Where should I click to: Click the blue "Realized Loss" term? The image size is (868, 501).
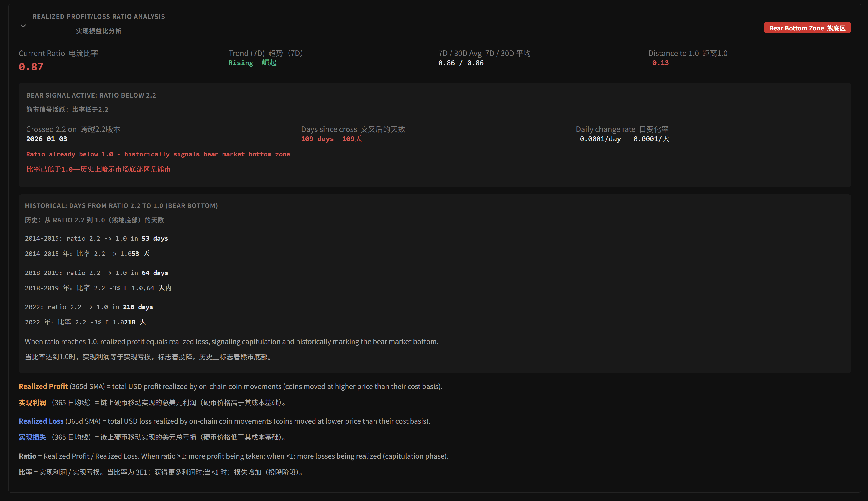(41, 421)
